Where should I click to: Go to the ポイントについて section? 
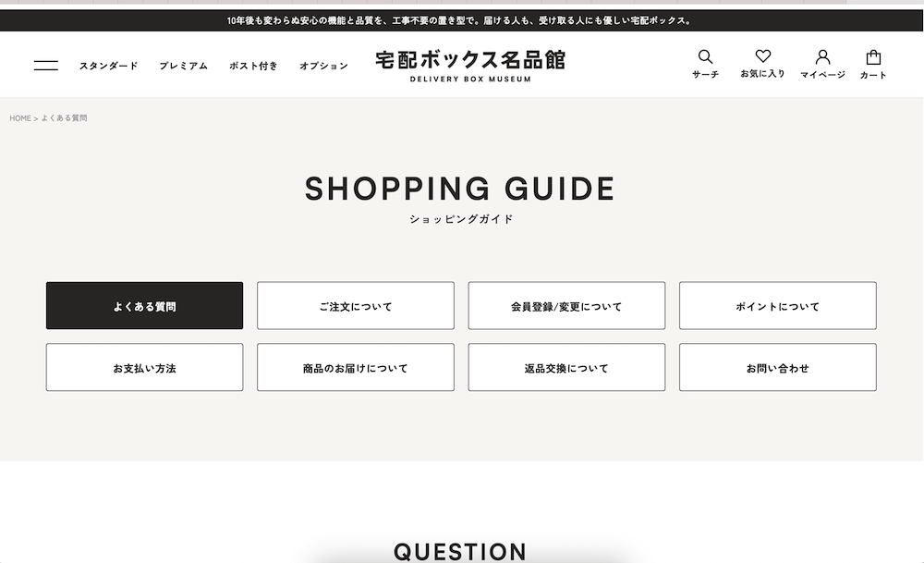(777, 305)
